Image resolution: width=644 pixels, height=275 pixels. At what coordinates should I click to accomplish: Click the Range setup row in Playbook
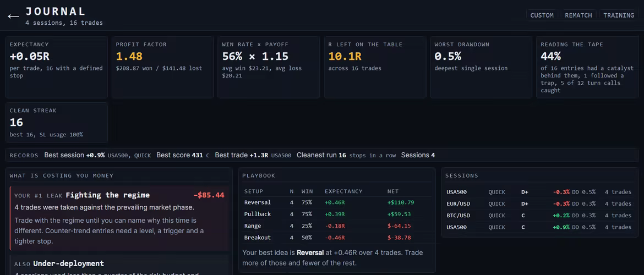(336, 226)
